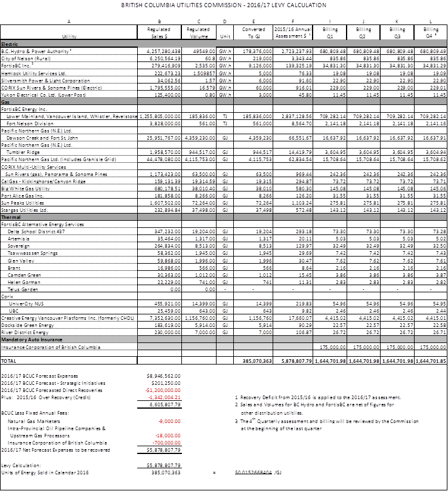The width and height of the screenshot is (448, 491).
Task: Click the document title 2016/17 Levy Calculation
Action: [x=224, y=5]
